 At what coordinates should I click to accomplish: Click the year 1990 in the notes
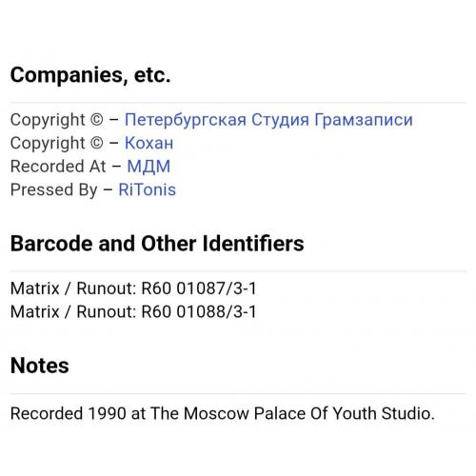click(x=107, y=413)
